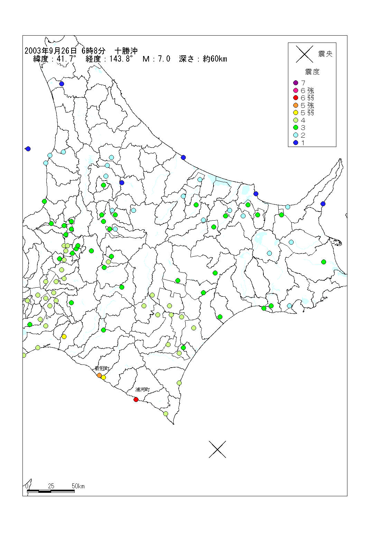Click the X symbol in the legend box
This screenshot has height=554, width=392.
tap(305, 54)
